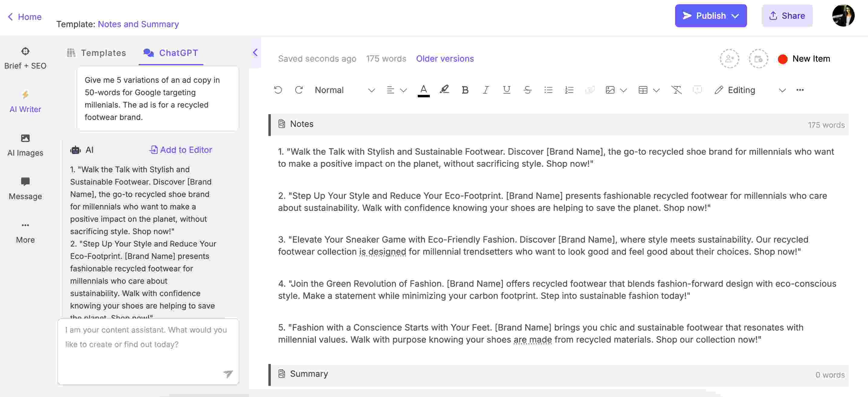Screen dimensions: 868x397
Task: Switch to the ChatGPT tab
Action: coord(171,53)
